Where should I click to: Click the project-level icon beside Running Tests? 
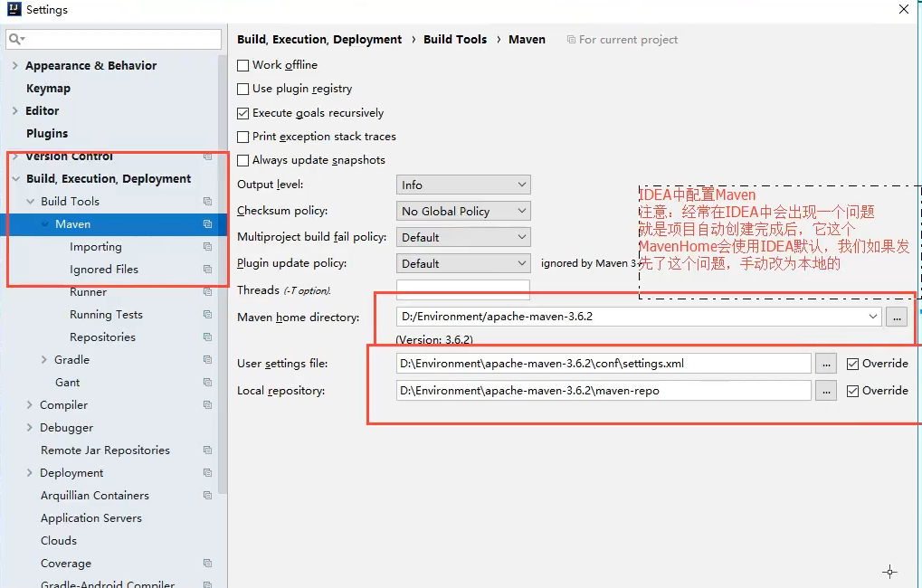pos(207,315)
